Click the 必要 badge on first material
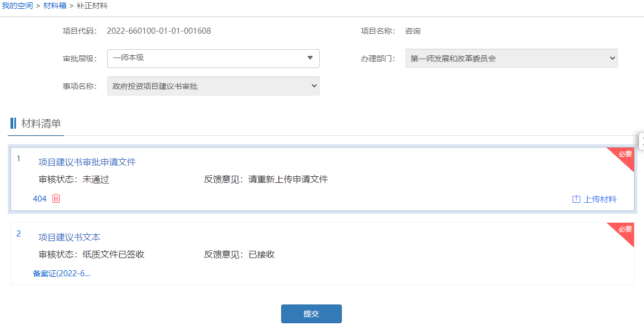 point(625,155)
